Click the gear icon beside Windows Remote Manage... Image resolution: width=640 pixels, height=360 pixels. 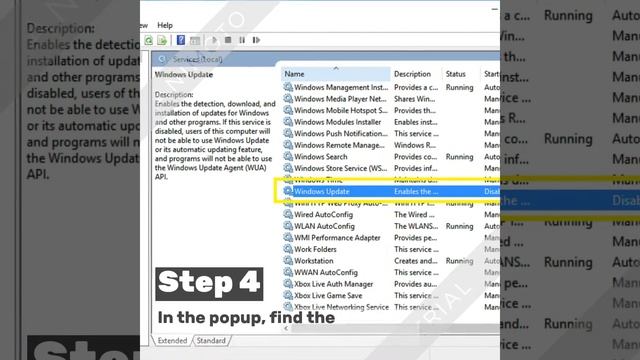288,145
